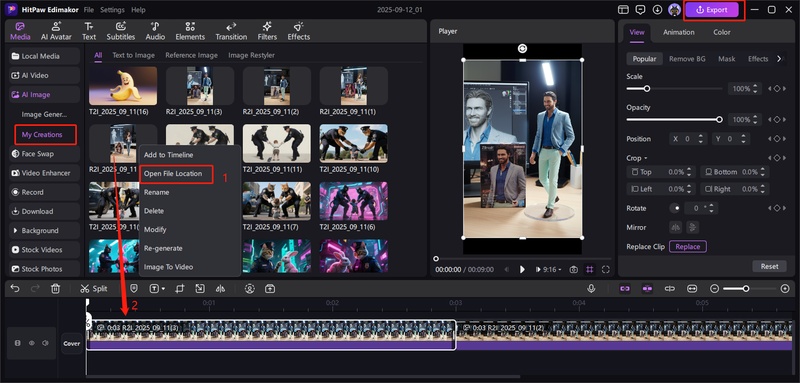This screenshot has height=383, width=800.
Task: Add keyframe diamond for Opacity
Action: coord(777,119)
